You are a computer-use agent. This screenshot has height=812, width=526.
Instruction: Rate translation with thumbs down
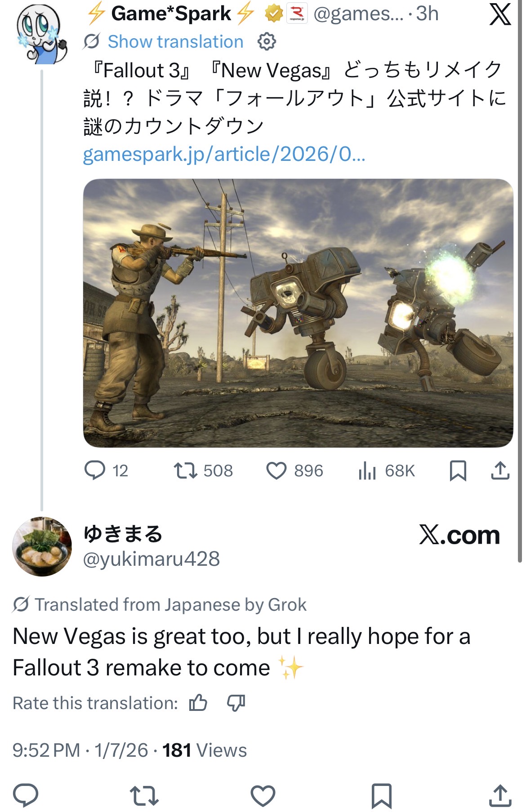[236, 703]
